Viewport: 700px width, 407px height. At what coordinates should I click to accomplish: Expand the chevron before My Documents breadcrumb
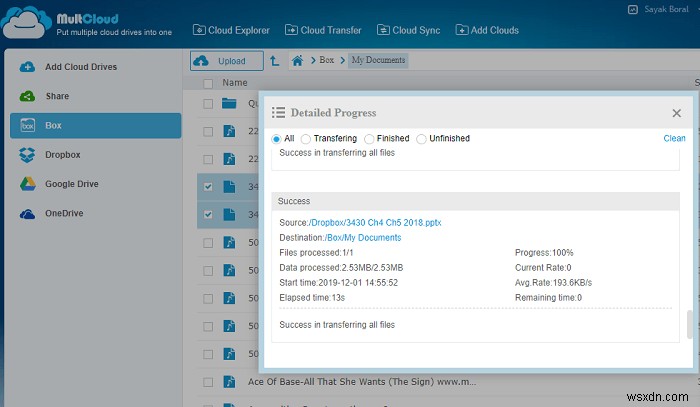[342, 60]
